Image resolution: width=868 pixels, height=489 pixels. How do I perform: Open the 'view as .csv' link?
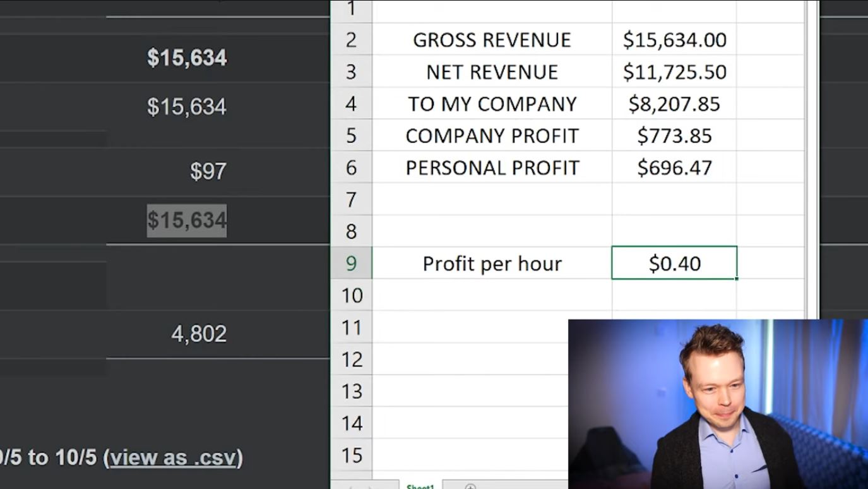point(174,457)
